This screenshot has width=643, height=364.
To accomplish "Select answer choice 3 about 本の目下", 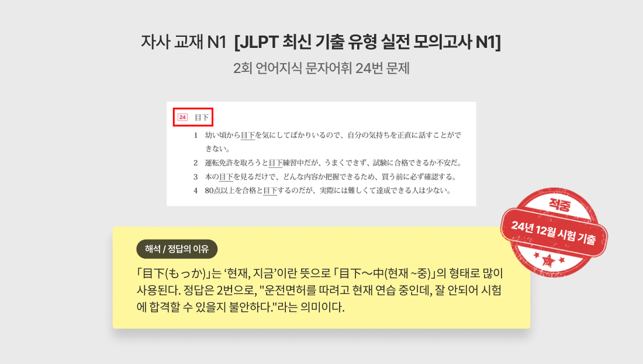I will pos(325,176).
